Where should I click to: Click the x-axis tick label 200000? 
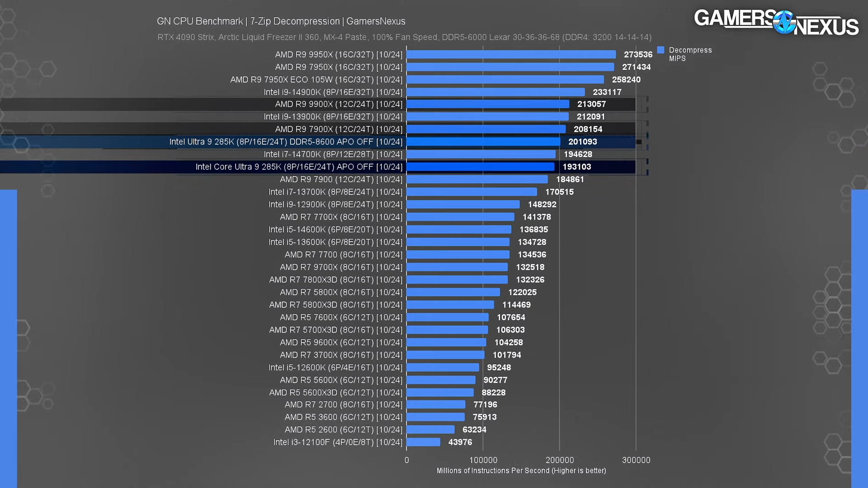[560, 460]
